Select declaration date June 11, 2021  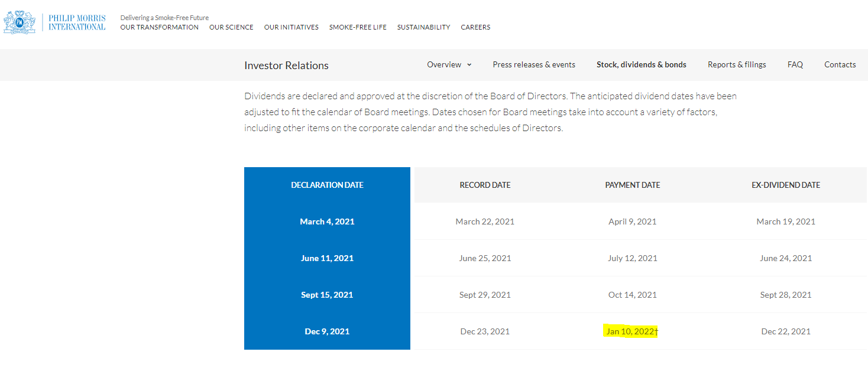coord(327,258)
